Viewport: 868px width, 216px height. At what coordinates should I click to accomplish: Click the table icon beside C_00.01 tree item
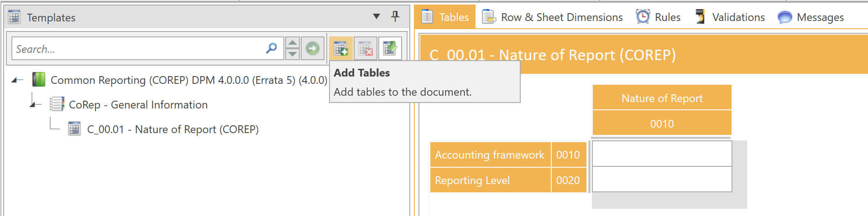74,129
